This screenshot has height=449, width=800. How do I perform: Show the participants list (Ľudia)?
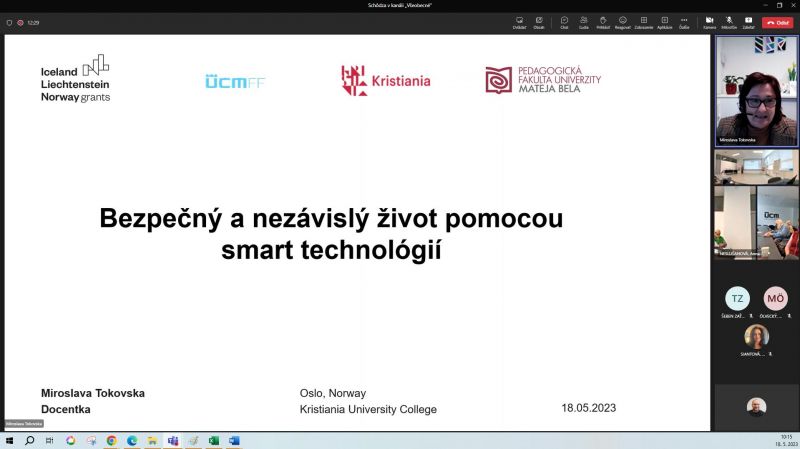(583, 21)
